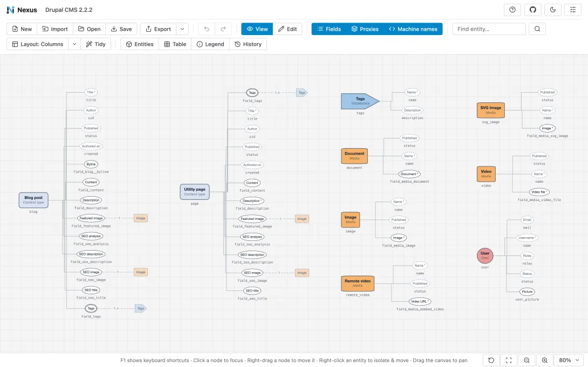Expand the Layout options dropdown chevron

coord(74,44)
